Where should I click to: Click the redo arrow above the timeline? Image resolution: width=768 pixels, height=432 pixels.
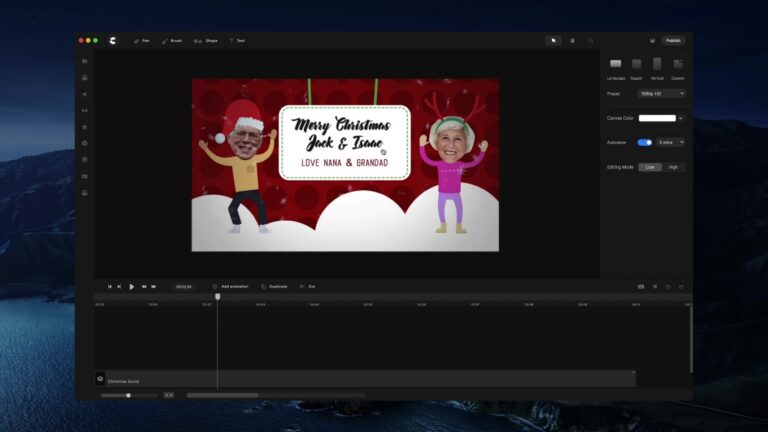pyautogui.click(x=681, y=287)
